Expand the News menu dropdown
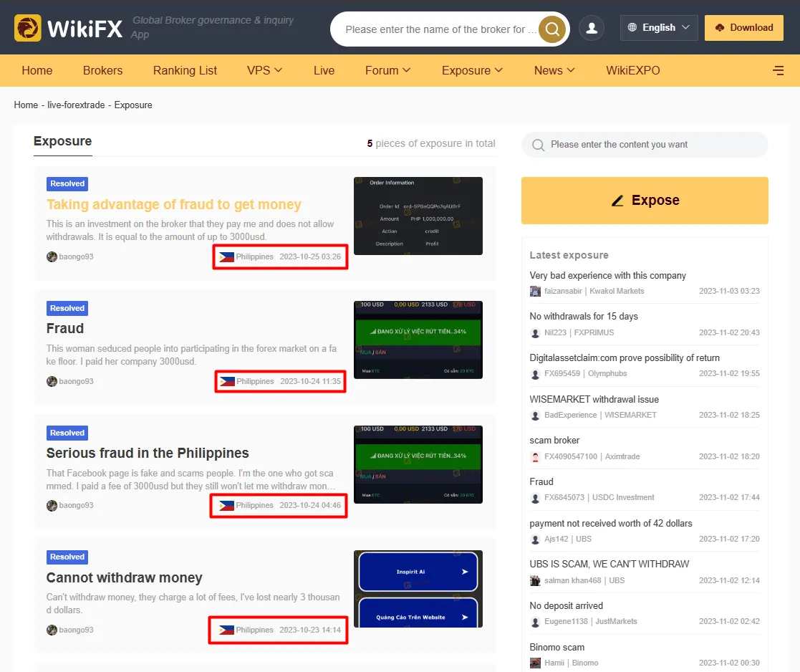The width and height of the screenshot is (800, 672). 554,70
